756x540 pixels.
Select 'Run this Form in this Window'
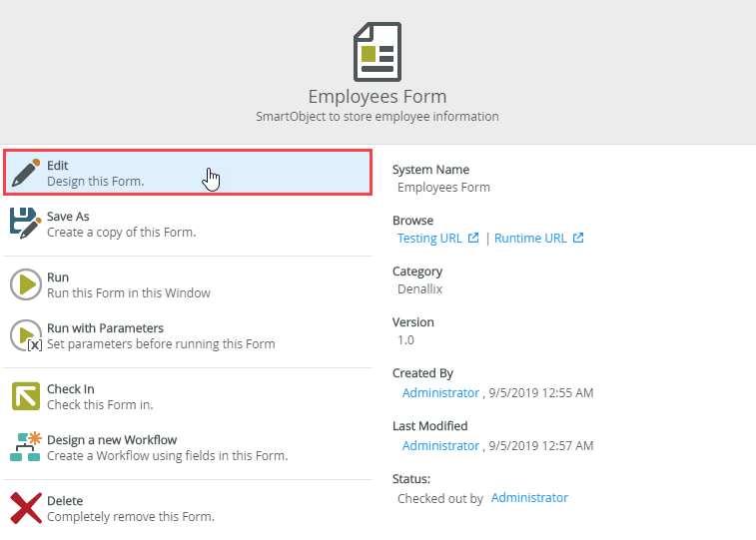tap(128, 293)
